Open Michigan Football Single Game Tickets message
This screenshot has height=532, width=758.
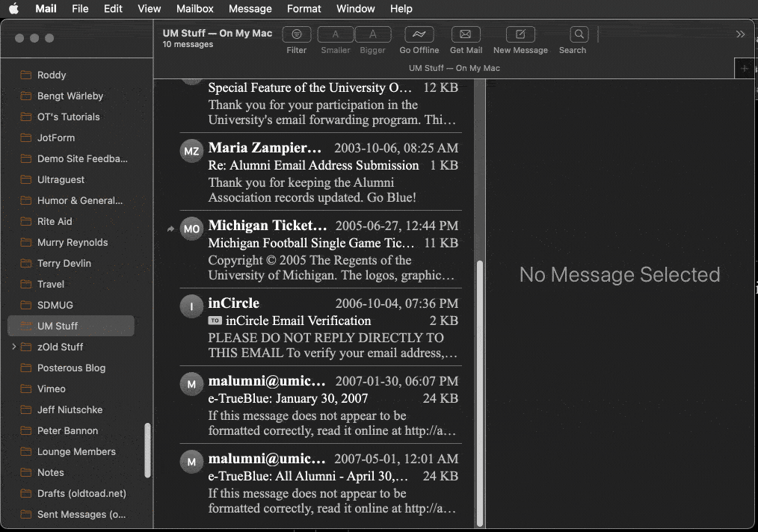click(321, 250)
